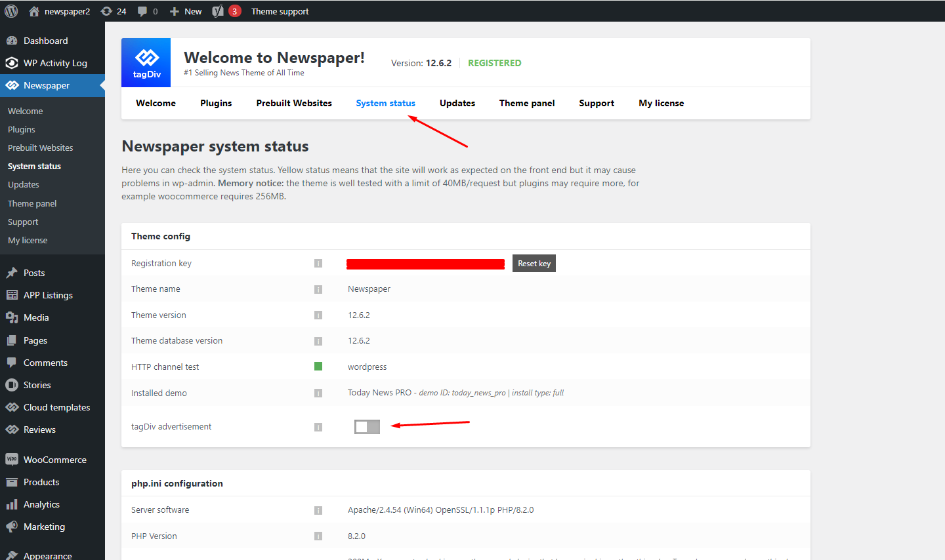The width and height of the screenshot is (945, 560).
Task: Click the Apache server software value
Action: point(441,510)
